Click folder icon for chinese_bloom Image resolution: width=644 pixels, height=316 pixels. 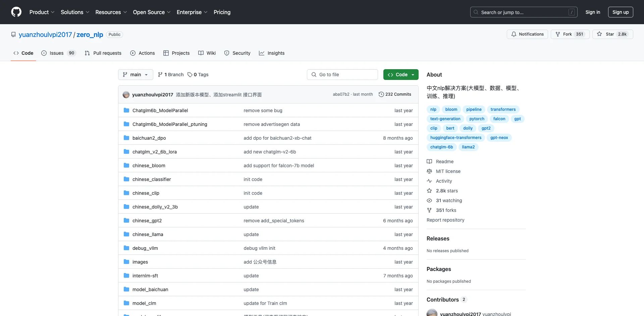(x=126, y=166)
